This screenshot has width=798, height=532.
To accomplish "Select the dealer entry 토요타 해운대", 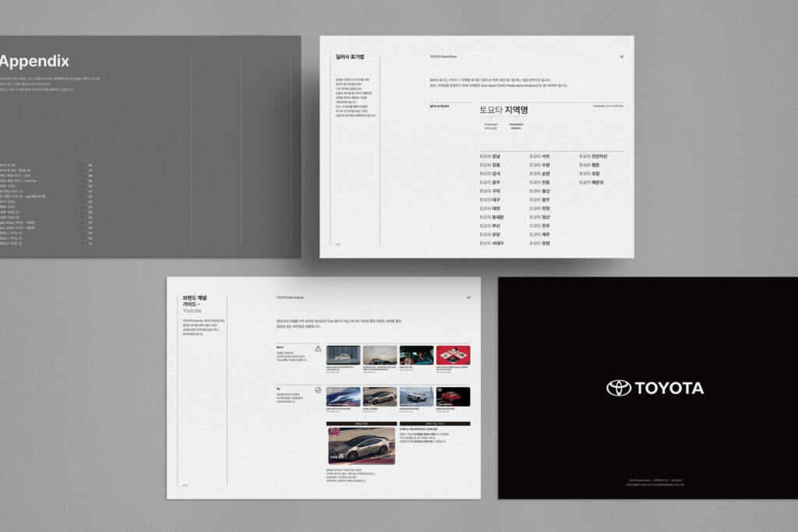I will click(592, 182).
